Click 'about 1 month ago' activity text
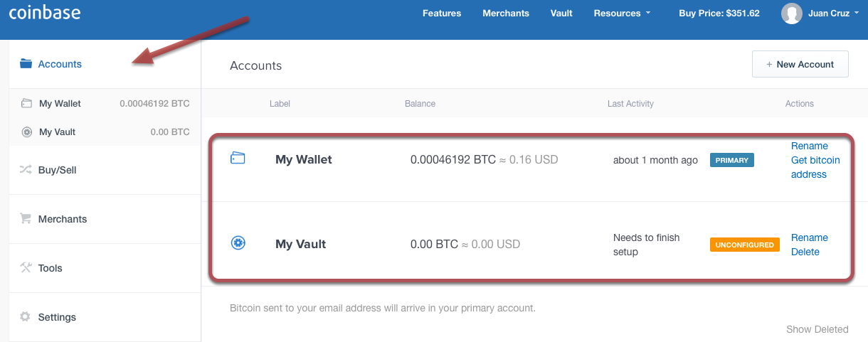The image size is (868, 342). pos(655,160)
